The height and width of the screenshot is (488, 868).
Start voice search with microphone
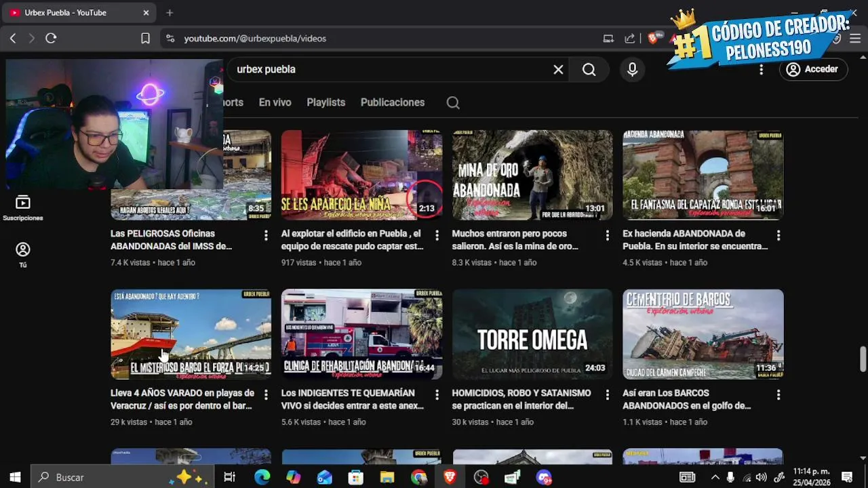click(632, 69)
